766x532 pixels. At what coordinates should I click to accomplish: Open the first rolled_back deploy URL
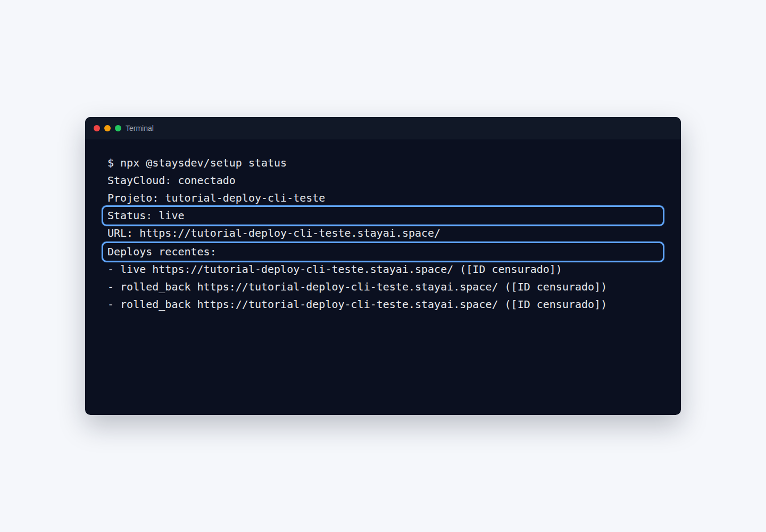(x=347, y=287)
